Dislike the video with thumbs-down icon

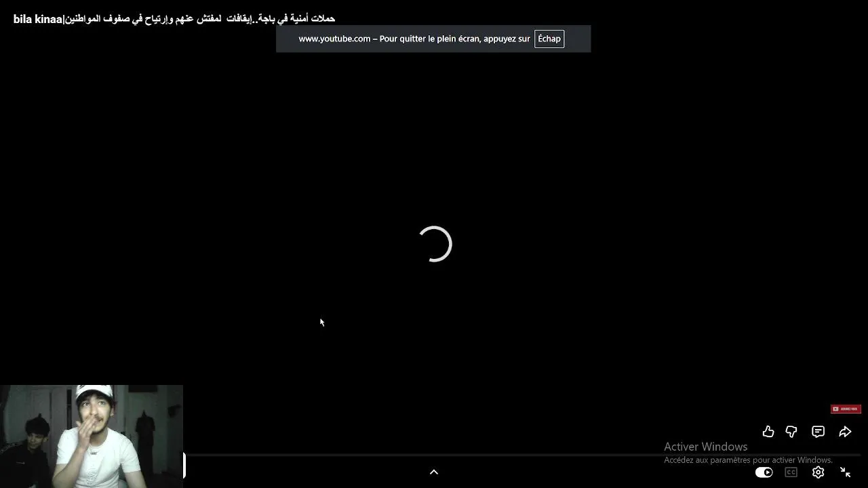[x=791, y=432]
